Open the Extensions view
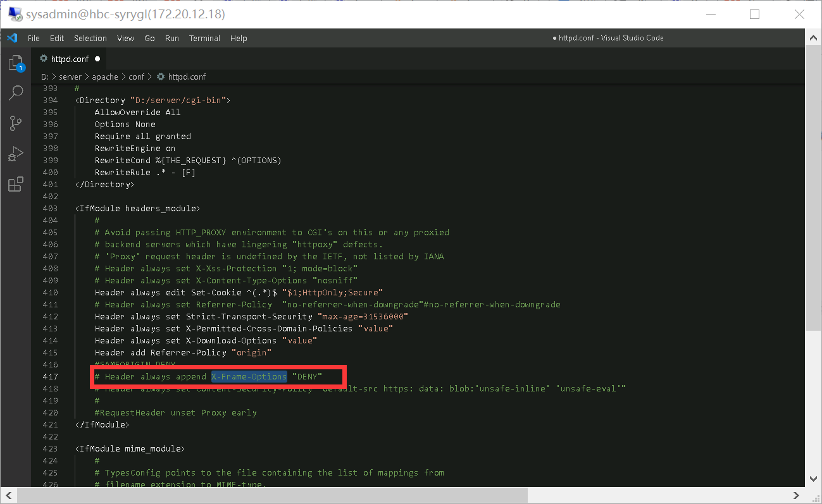The height and width of the screenshot is (504, 822). (x=15, y=184)
